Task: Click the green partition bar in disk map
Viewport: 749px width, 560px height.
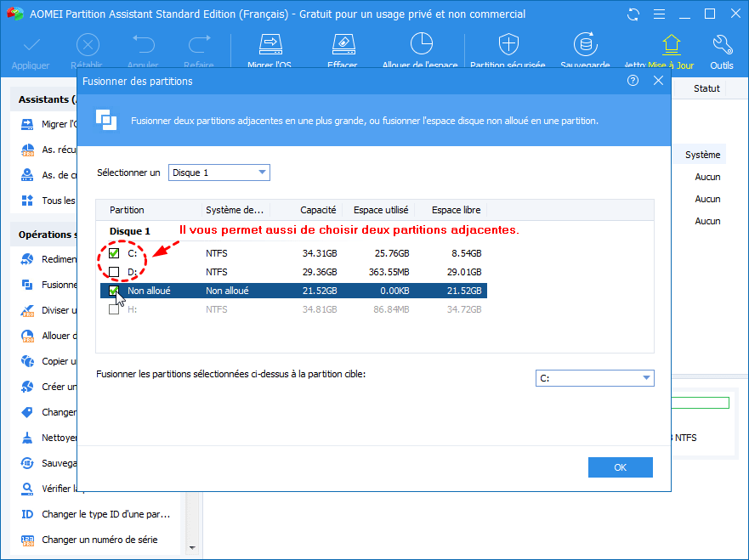Action: [701, 403]
